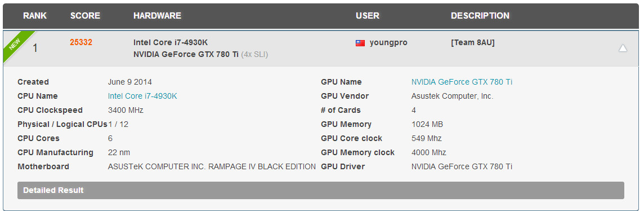Click the CPU Clockspeed value 3400 MHz

pos(126,110)
